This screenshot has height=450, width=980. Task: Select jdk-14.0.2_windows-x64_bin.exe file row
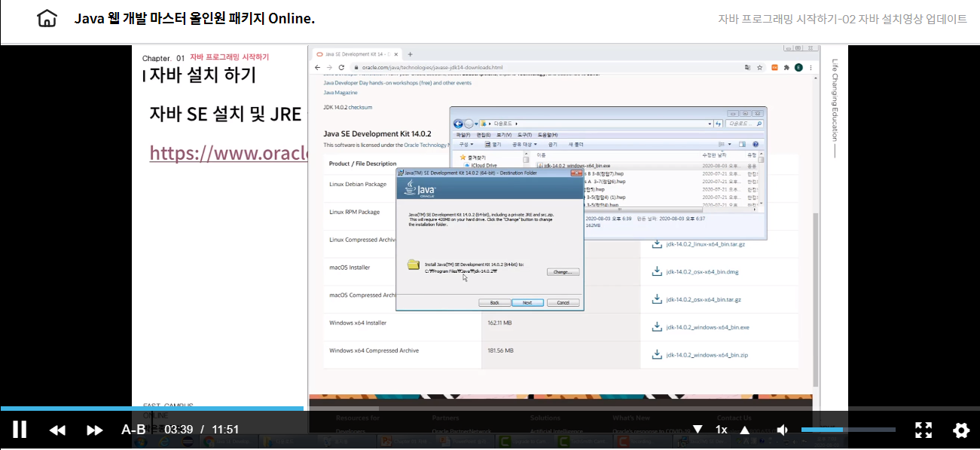(648, 165)
